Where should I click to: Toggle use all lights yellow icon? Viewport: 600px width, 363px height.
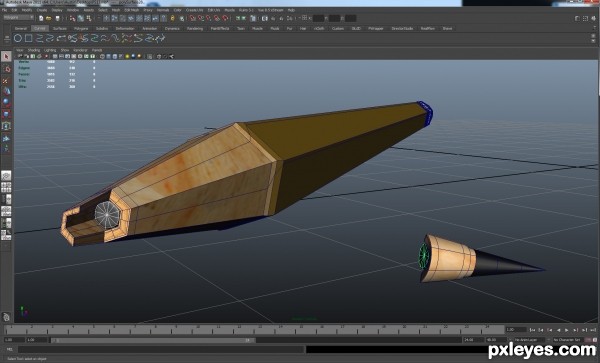(127, 56)
